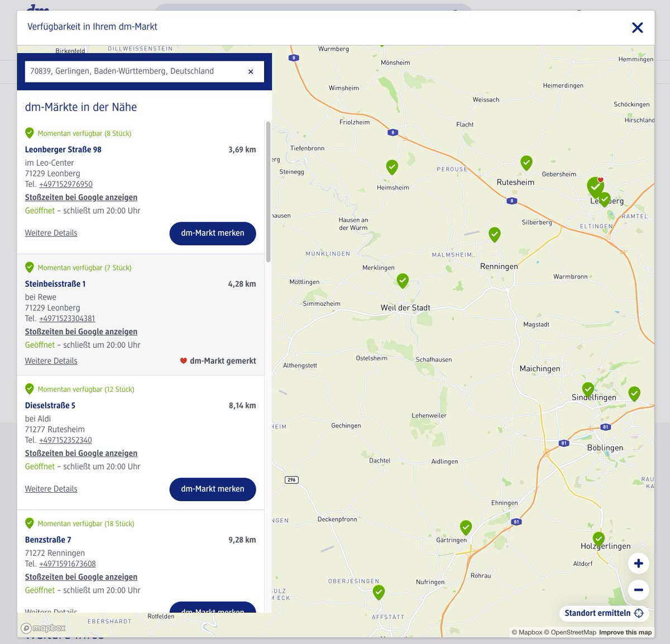Click availability status showing 8 Stück
The image size is (670, 644).
click(78, 133)
